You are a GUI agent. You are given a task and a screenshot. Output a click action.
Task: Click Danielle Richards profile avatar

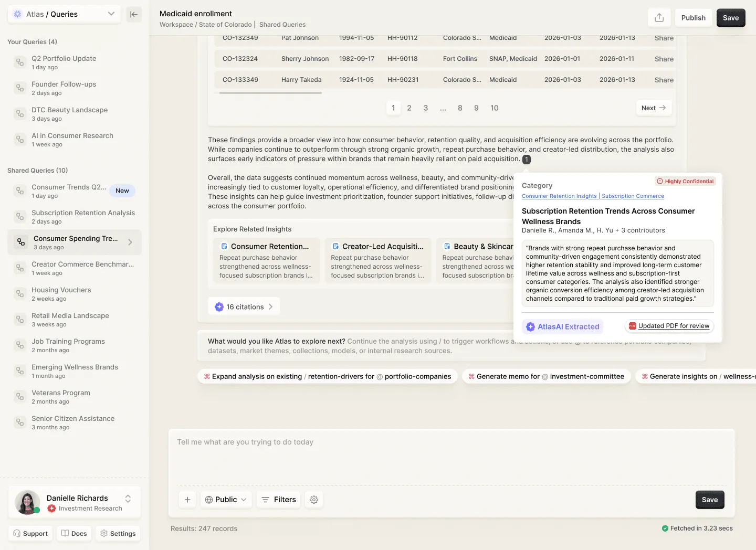27,502
